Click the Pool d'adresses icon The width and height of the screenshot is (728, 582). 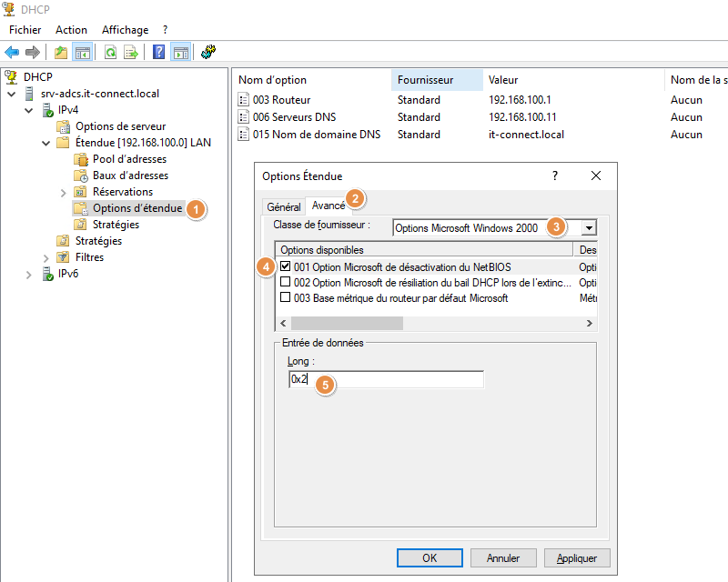pyautogui.click(x=81, y=159)
